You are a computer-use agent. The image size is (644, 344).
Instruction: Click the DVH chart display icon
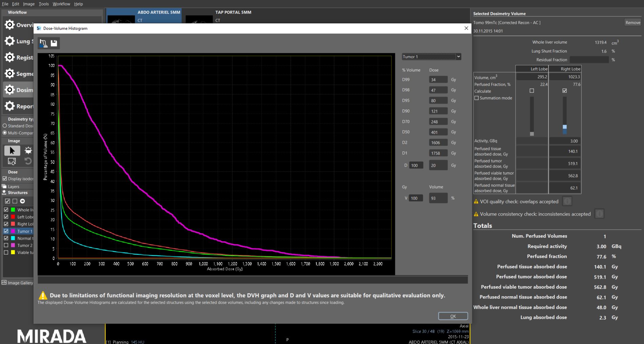(x=43, y=43)
